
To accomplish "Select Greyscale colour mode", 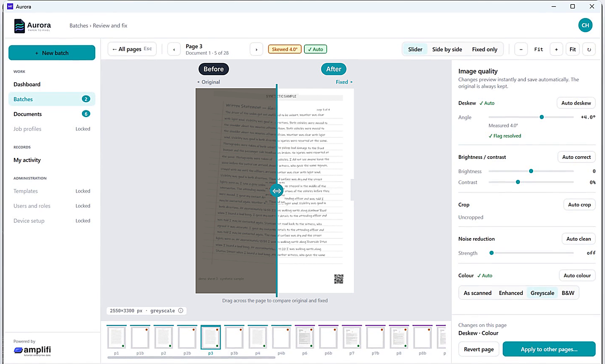I will (x=542, y=293).
